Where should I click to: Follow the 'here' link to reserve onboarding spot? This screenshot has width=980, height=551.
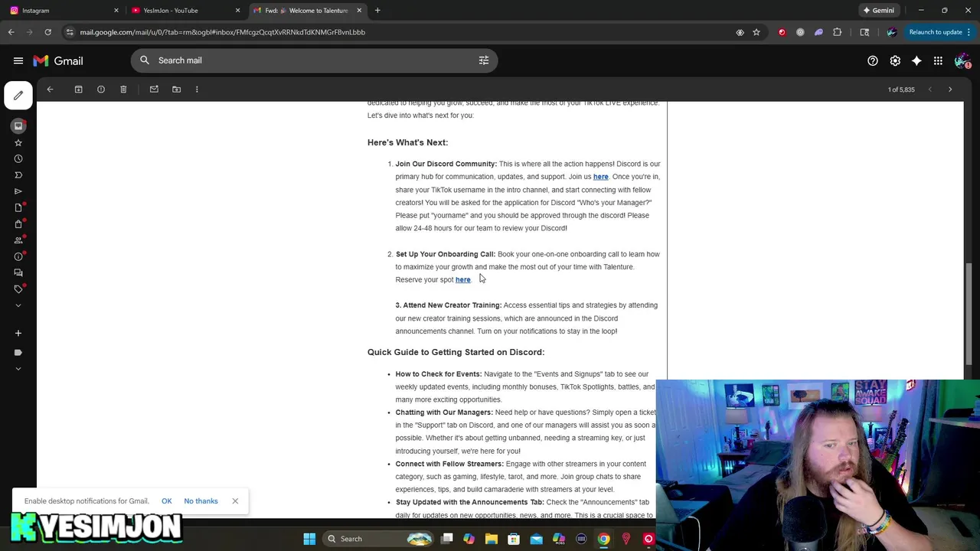462,279
